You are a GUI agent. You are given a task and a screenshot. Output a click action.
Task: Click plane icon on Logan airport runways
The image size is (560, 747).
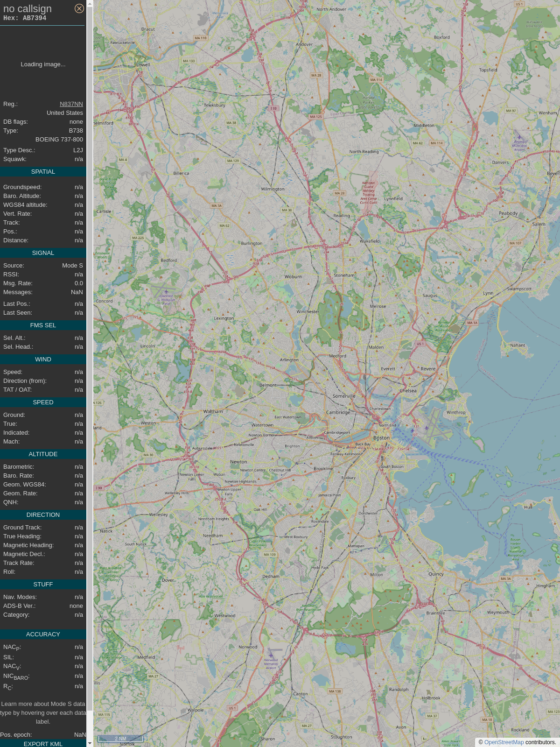[x=426, y=428]
